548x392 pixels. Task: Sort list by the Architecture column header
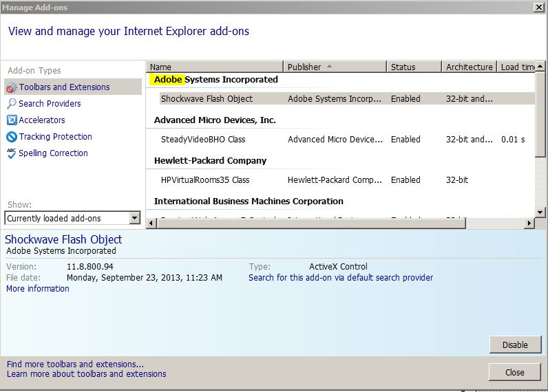click(469, 67)
